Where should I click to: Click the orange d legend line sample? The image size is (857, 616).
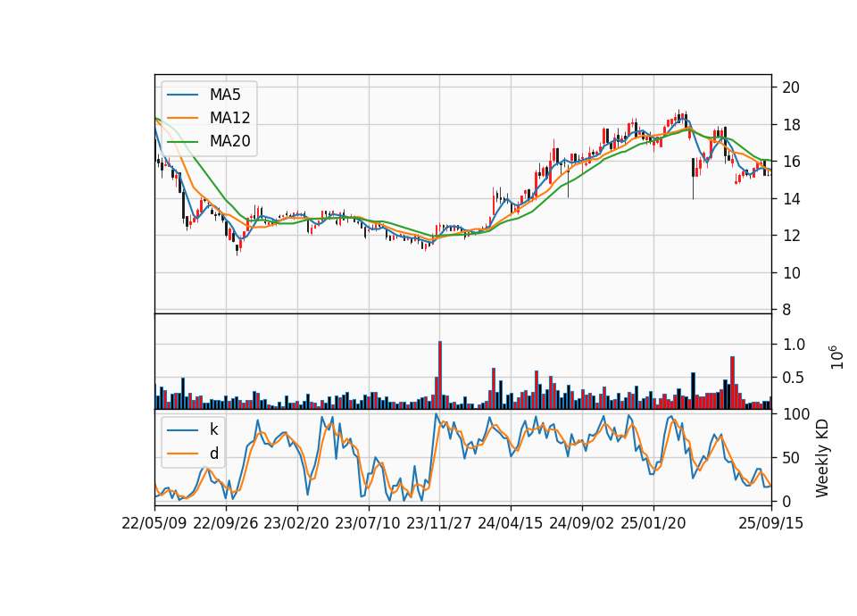[x=182, y=454]
